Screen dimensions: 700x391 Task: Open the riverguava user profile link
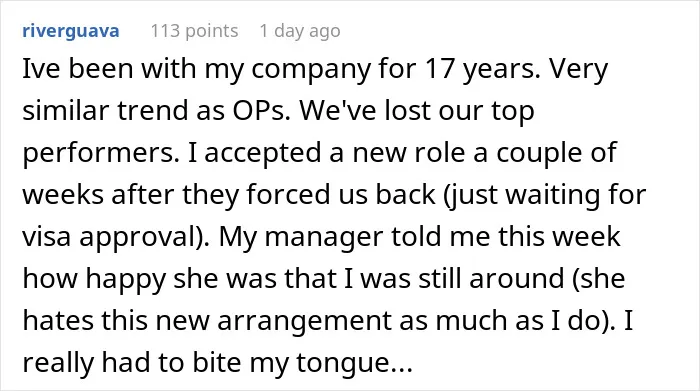(71, 31)
